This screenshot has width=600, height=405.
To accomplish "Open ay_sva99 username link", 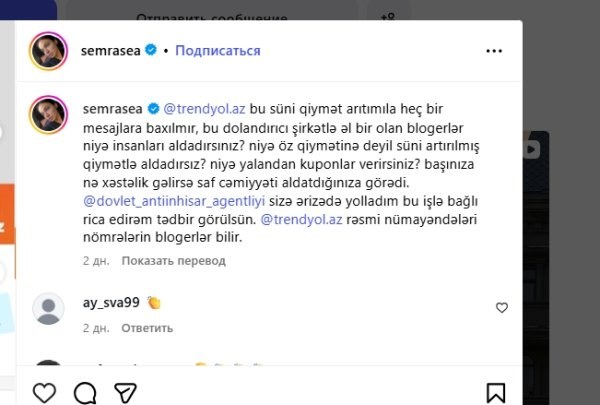I will pos(111,302).
